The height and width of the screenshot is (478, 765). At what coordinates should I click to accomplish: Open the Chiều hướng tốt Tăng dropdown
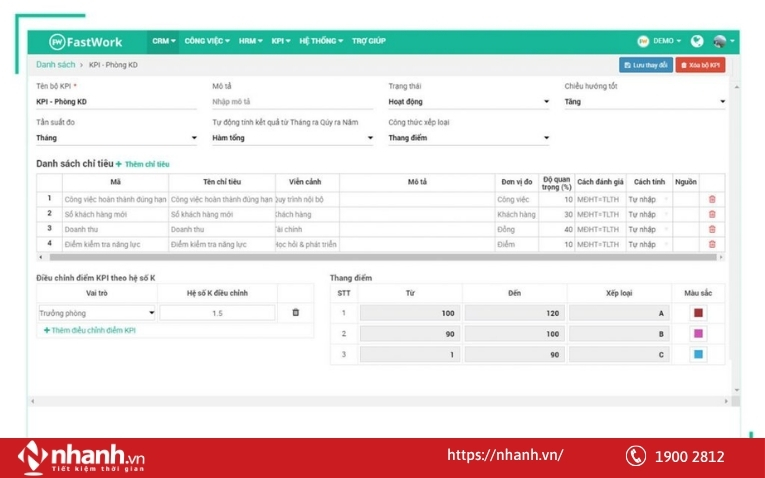tap(644, 101)
